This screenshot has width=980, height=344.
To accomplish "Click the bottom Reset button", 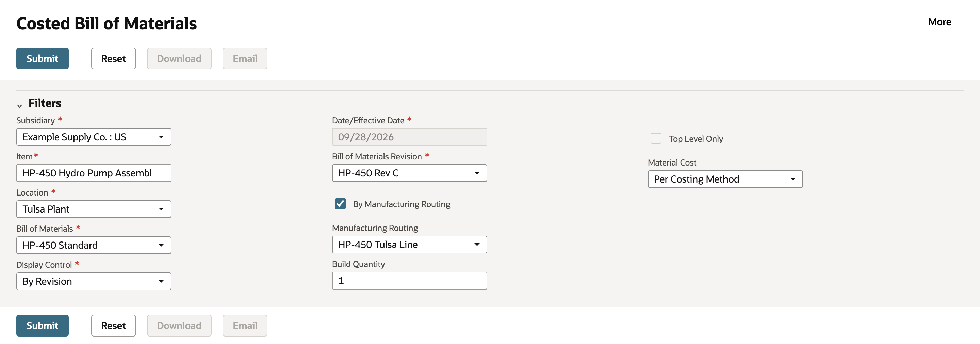I will pos(113,325).
